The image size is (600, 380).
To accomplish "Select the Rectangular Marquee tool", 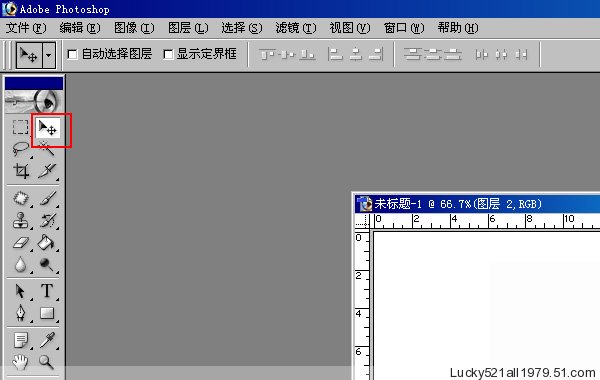I will pyautogui.click(x=20, y=127).
